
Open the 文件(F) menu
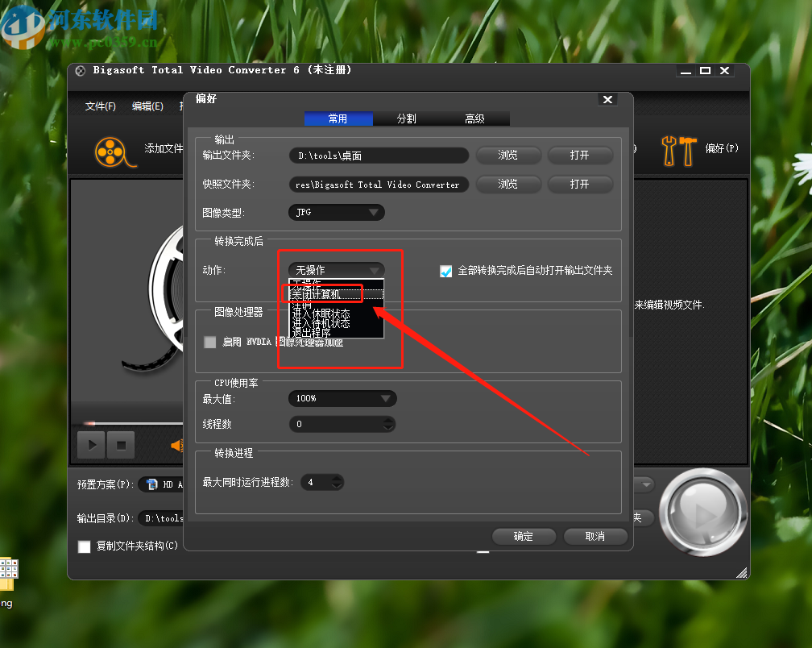[x=99, y=106]
